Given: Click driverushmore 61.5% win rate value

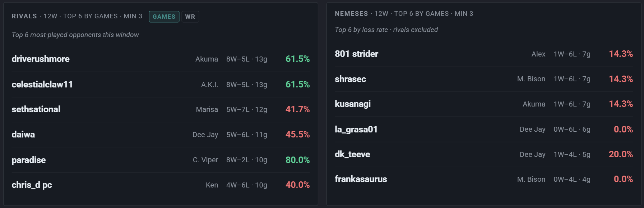Looking at the screenshot, I should [x=297, y=59].
